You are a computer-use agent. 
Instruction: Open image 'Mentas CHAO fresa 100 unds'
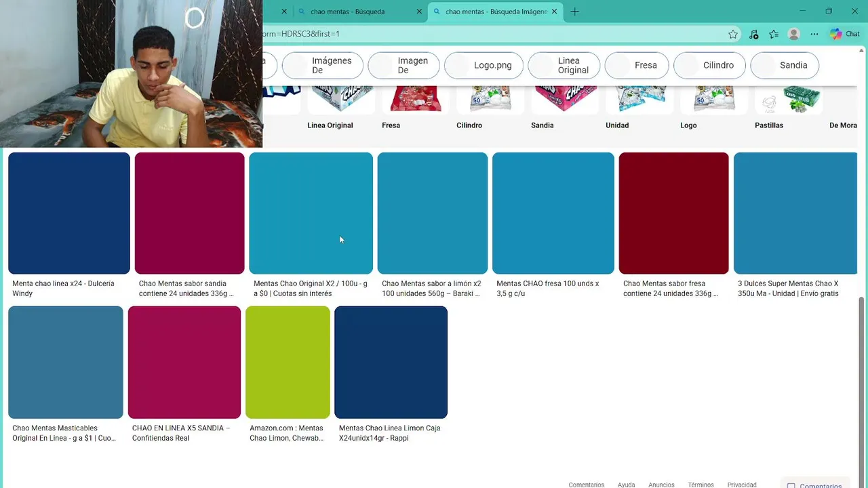pos(553,213)
